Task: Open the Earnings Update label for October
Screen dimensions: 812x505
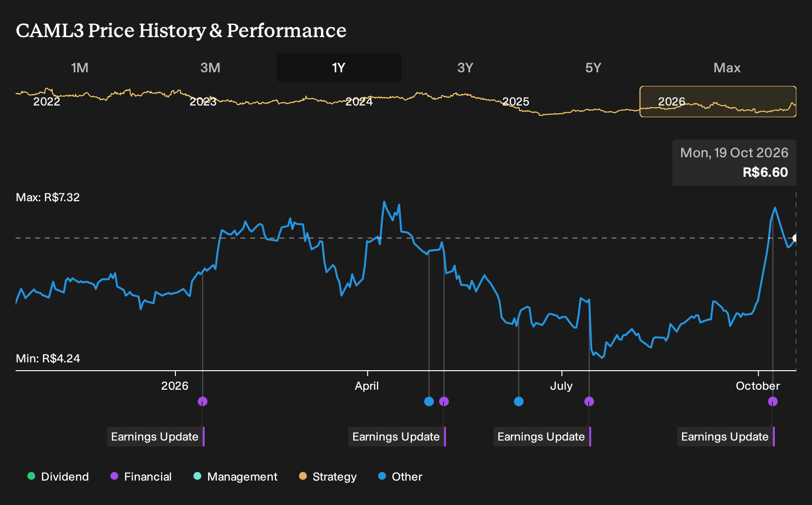Action: [726, 437]
